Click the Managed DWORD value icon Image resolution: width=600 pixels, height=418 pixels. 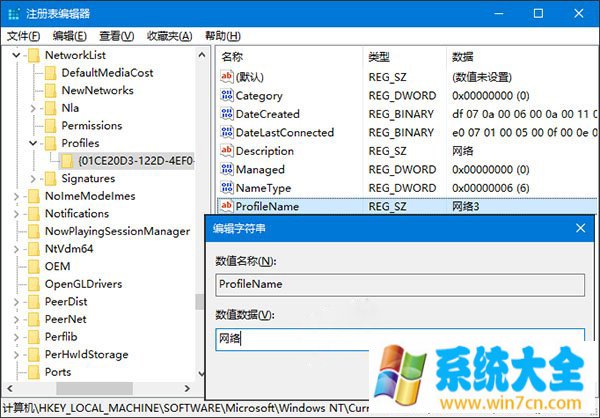227,169
